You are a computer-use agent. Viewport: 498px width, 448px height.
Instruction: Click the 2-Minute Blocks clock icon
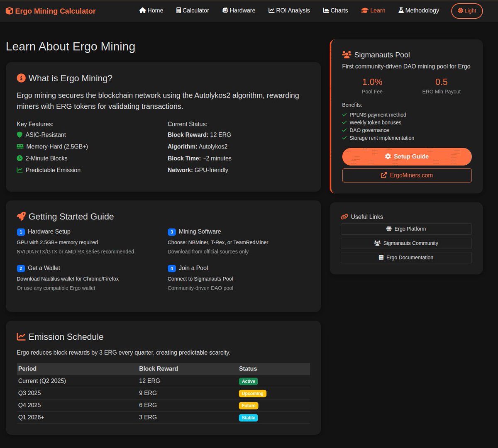(x=20, y=158)
